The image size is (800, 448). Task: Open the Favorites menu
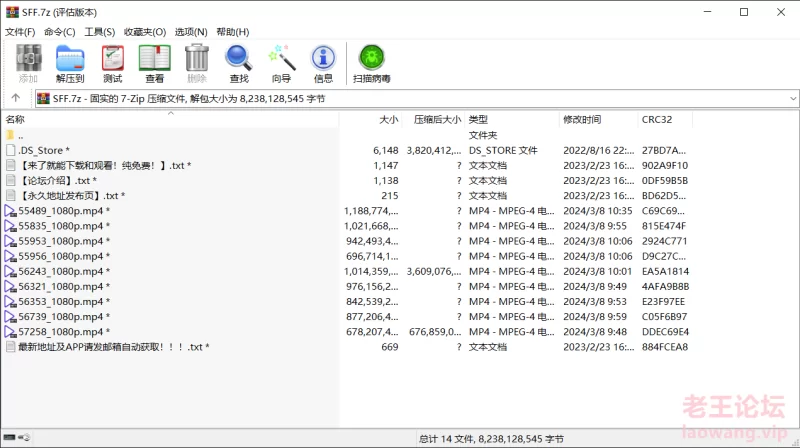click(x=144, y=32)
